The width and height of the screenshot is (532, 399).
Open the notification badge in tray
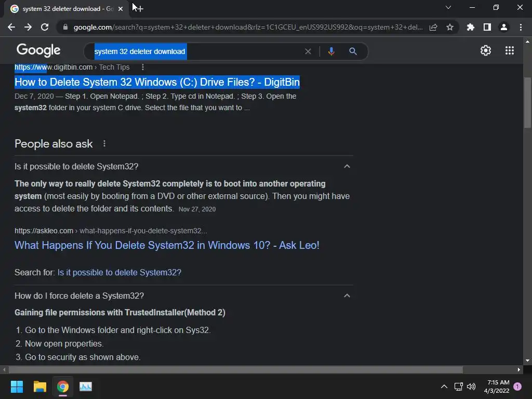[517, 387]
